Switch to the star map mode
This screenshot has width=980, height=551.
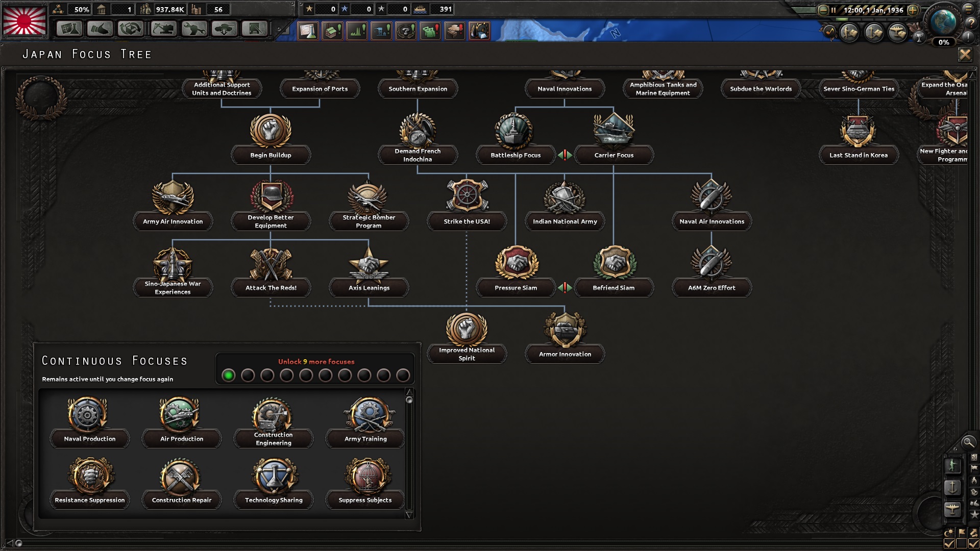point(974,515)
